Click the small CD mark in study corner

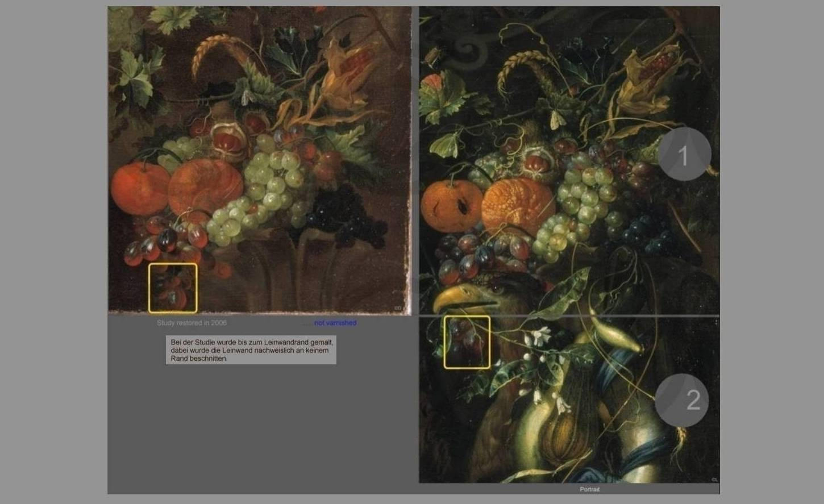398,308
